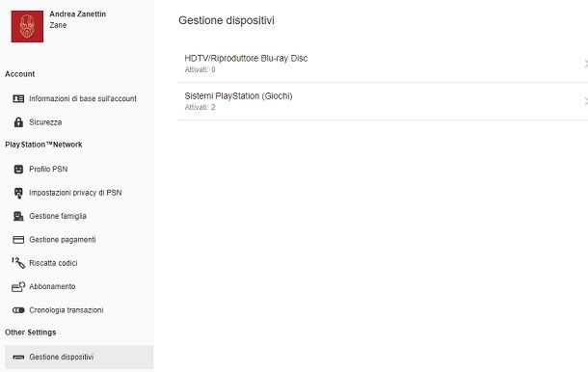
Task: Open Sistemi PlayStation (Giochi) devices
Action: pyautogui.click(x=383, y=101)
